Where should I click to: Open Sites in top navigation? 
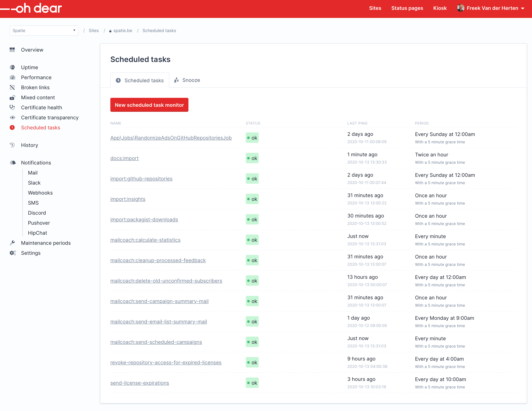pos(375,8)
